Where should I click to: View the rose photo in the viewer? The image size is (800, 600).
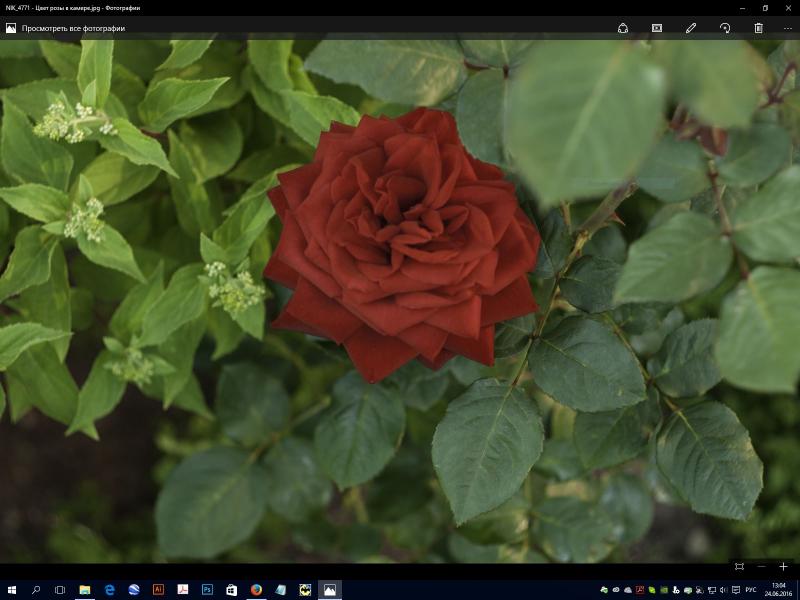[x=400, y=301]
